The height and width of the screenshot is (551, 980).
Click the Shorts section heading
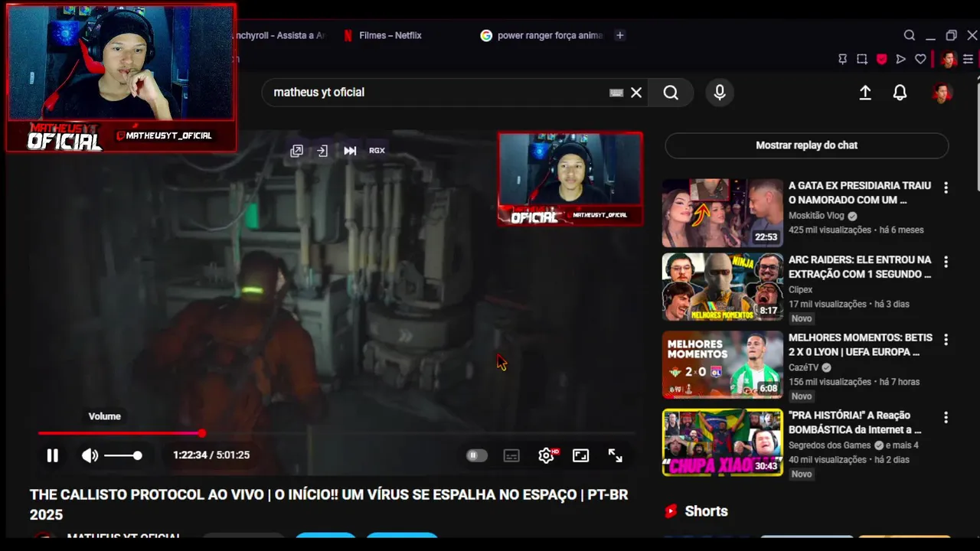coord(706,511)
